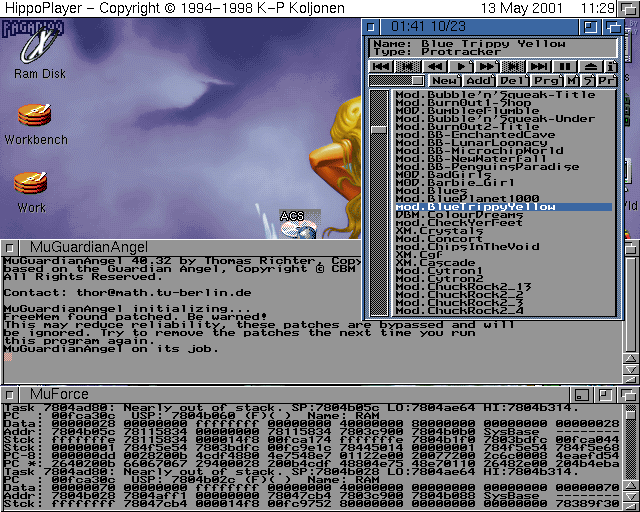Click MuForce window scroll up arrow
The height and width of the screenshot is (512, 640).
(x=631, y=485)
